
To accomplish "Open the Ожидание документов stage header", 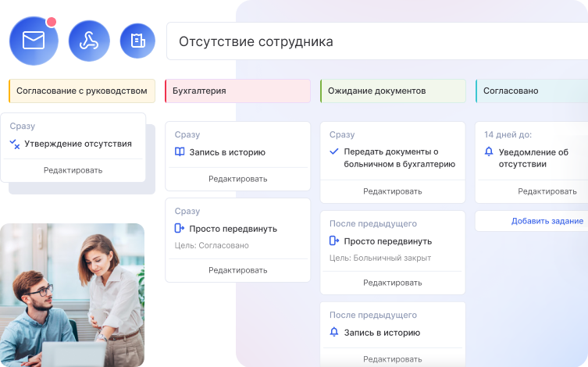I will pyautogui.click(x=393, y=91).
